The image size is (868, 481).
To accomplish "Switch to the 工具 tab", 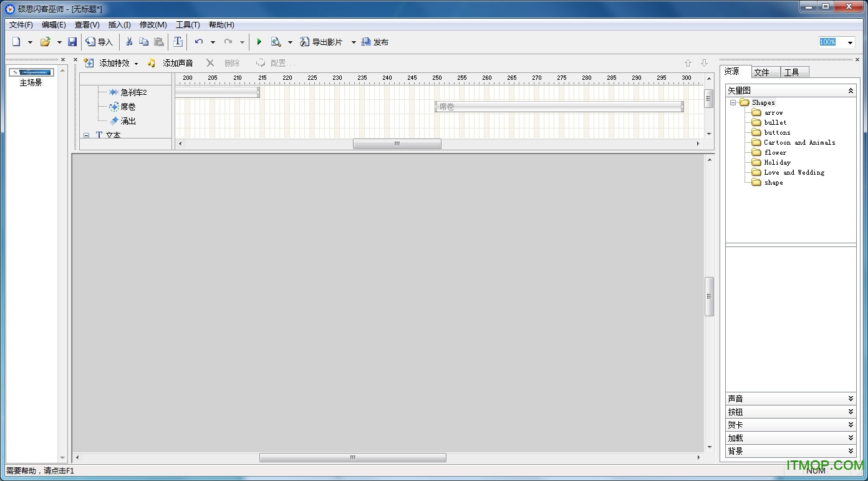I will (x=794, y=72).
